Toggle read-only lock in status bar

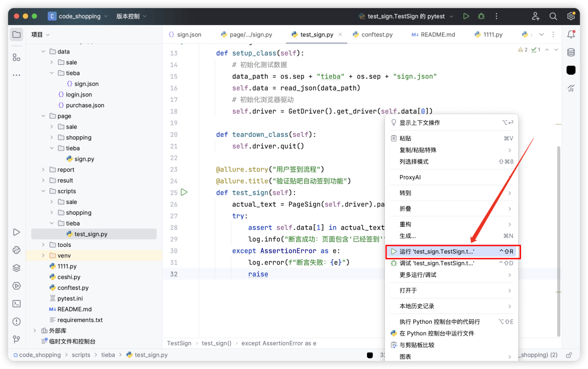click(569, 355)
